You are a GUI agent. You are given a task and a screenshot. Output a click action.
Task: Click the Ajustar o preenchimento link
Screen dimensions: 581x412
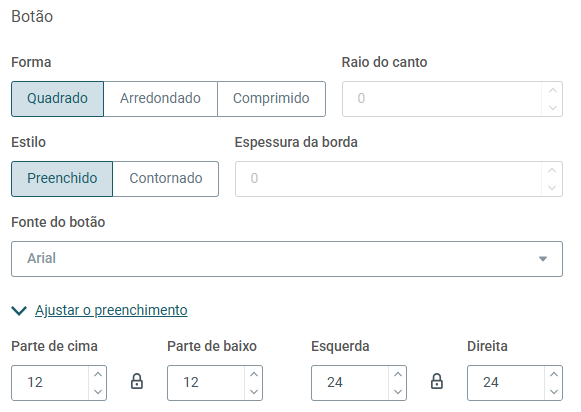(x=111, y=310)
